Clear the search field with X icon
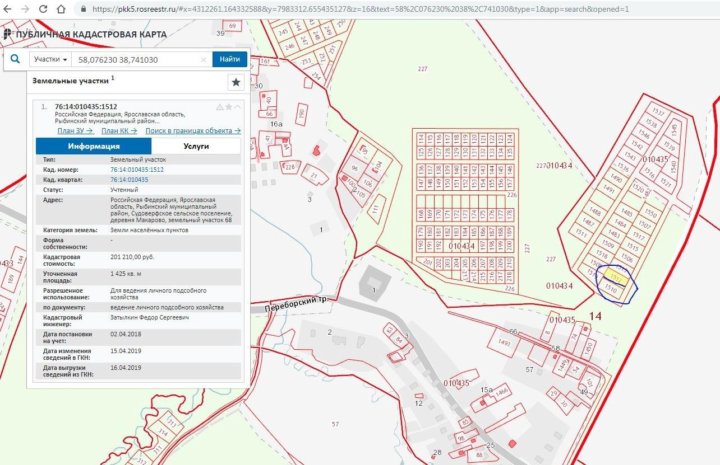The height and width of the screenshot is (465, 720). (x=202, y=59)
